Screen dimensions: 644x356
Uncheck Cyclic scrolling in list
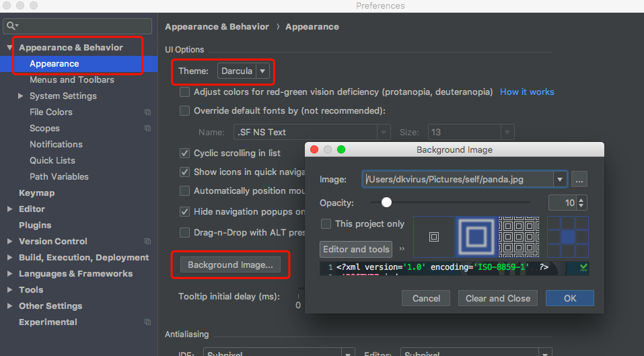click(x=185, y=153)
